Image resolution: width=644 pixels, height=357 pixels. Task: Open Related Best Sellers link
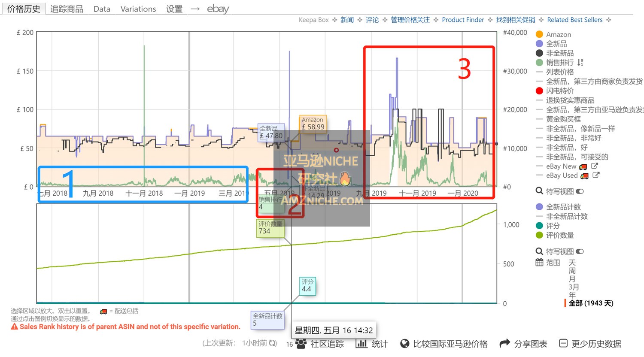click(575, 20)
